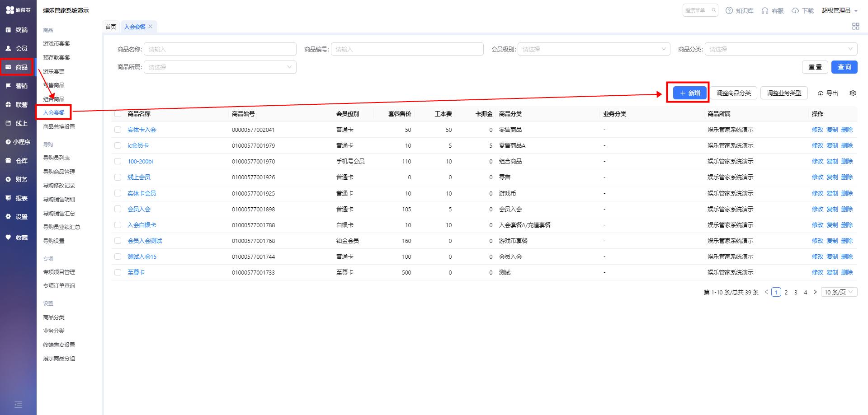Open the 小程序 sidebar section

(x=17, y=142)
